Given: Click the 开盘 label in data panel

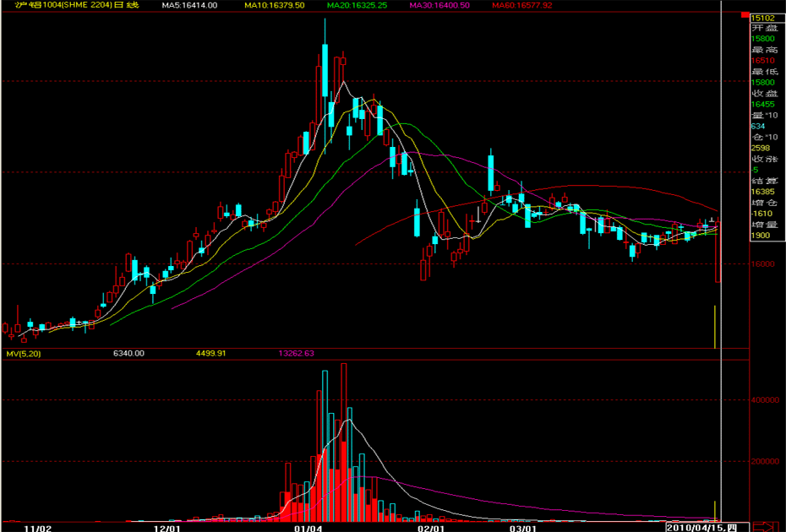Looking at the screenshot, I should (x=764, y=28).
